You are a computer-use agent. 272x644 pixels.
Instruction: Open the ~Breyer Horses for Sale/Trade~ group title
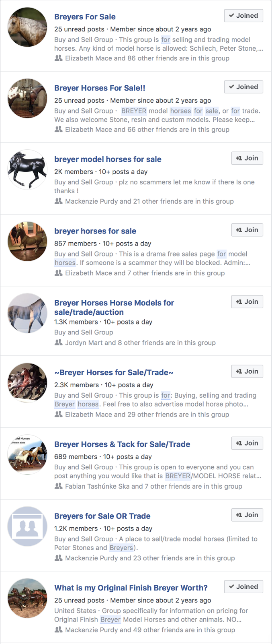click(x=114, y=373)
